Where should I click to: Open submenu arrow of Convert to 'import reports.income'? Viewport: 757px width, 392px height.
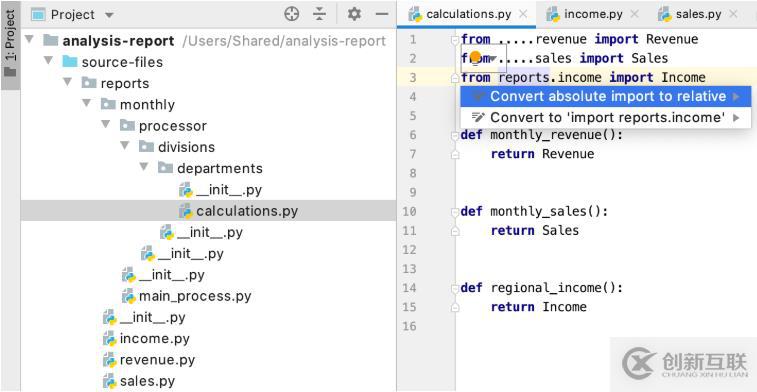point(737,117)
